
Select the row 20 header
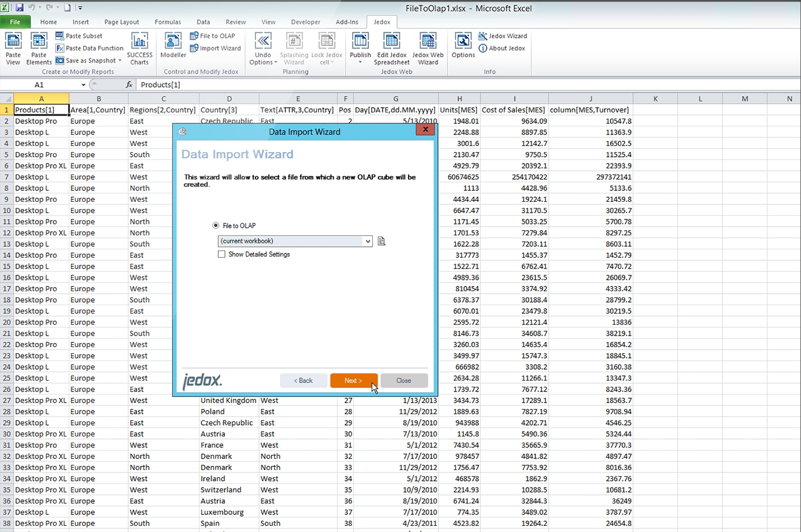click(7, 322)
